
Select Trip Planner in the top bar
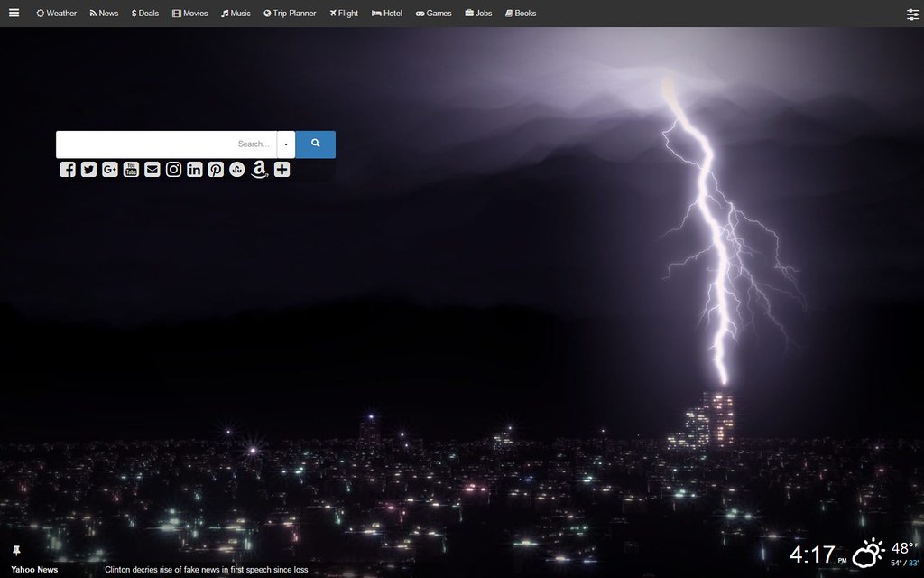point(290,14)
